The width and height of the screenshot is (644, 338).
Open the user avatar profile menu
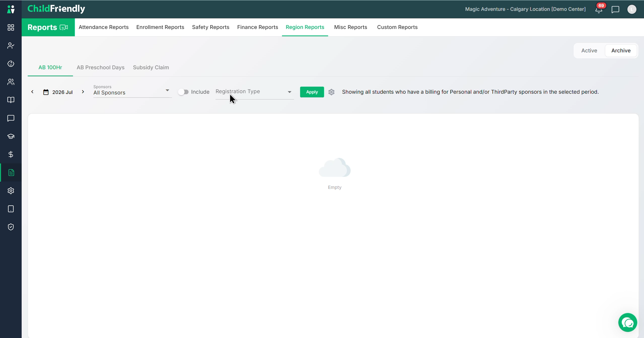[632, 10]
